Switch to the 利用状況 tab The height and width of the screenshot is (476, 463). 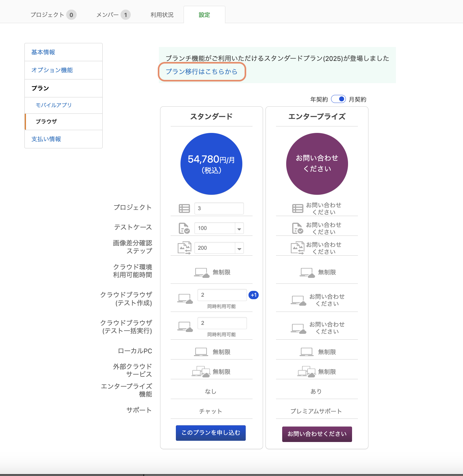(162, 15)
